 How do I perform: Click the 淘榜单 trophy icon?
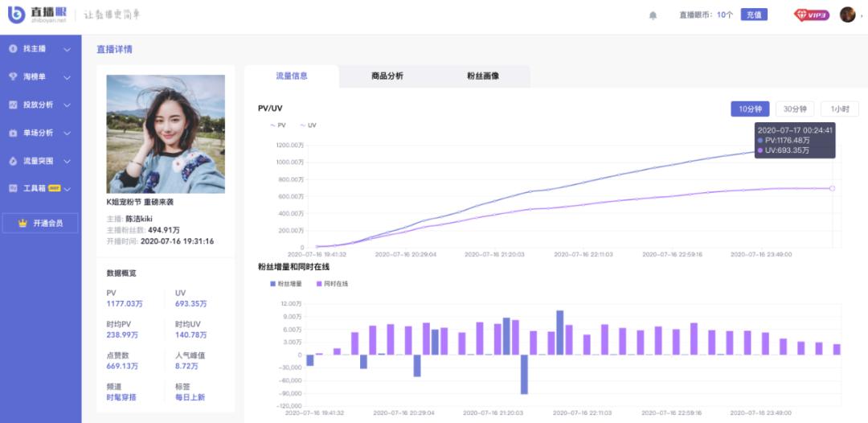point(13,77)
